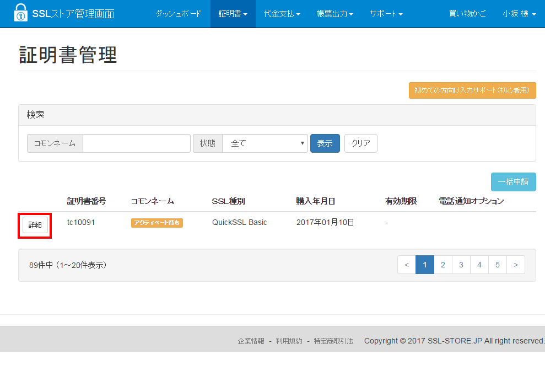Go to pagination page 3

pos(461,265)
